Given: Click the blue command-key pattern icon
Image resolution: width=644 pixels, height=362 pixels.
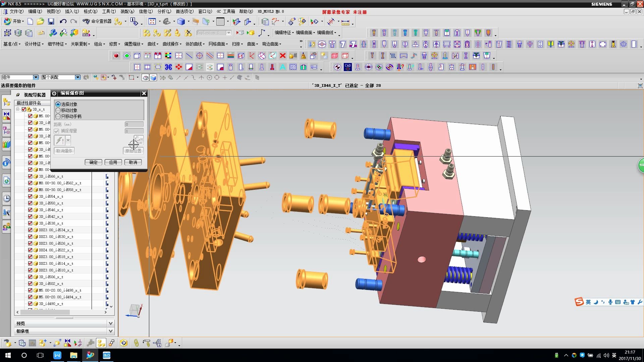Looking at the screenshot, I should [x=168, y=67].
